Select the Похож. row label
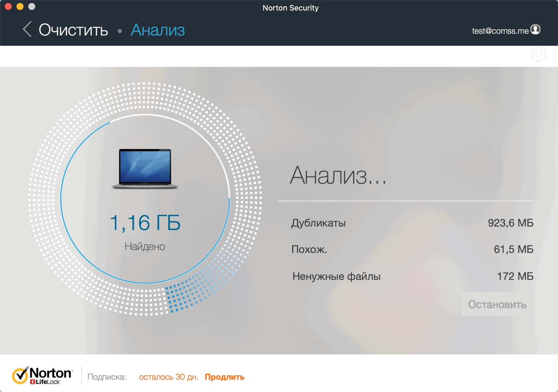The width and height of the screenshot is (558, 392). click(x=309, y=249)
